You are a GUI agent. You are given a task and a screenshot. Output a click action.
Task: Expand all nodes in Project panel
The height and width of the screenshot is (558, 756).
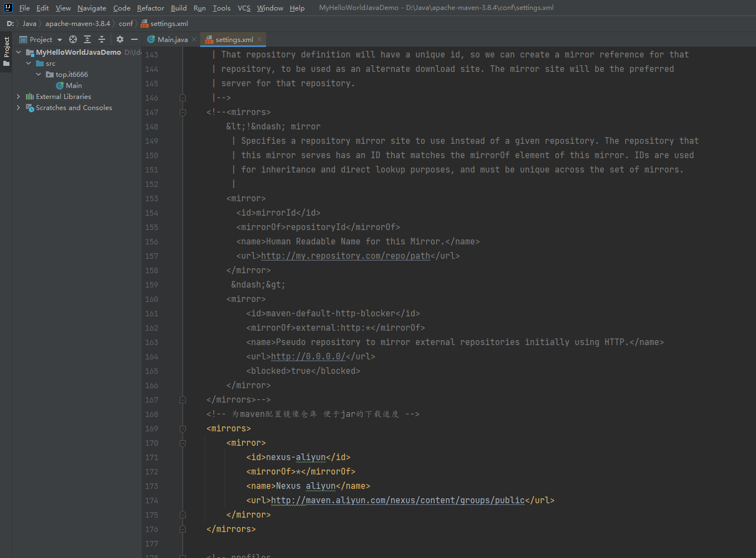(87, 39)
